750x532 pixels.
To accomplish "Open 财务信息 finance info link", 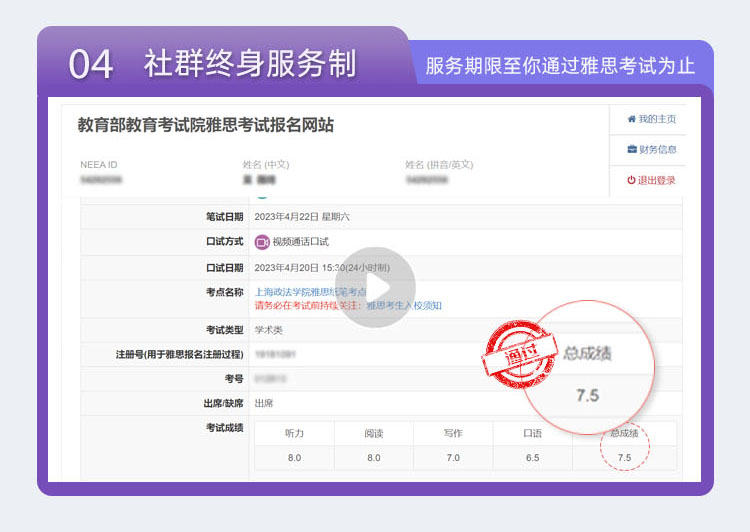I will [x=658, y=149].
